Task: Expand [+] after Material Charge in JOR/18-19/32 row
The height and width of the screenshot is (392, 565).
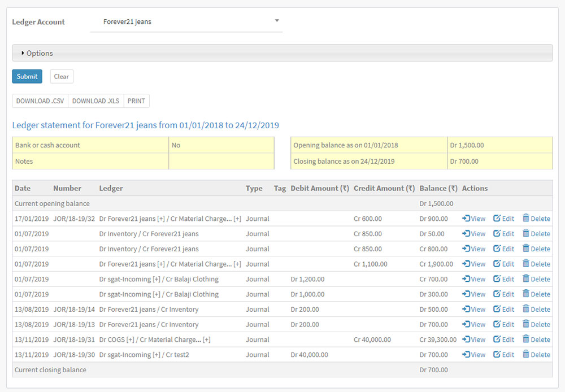Action: (x=237, y=219)
